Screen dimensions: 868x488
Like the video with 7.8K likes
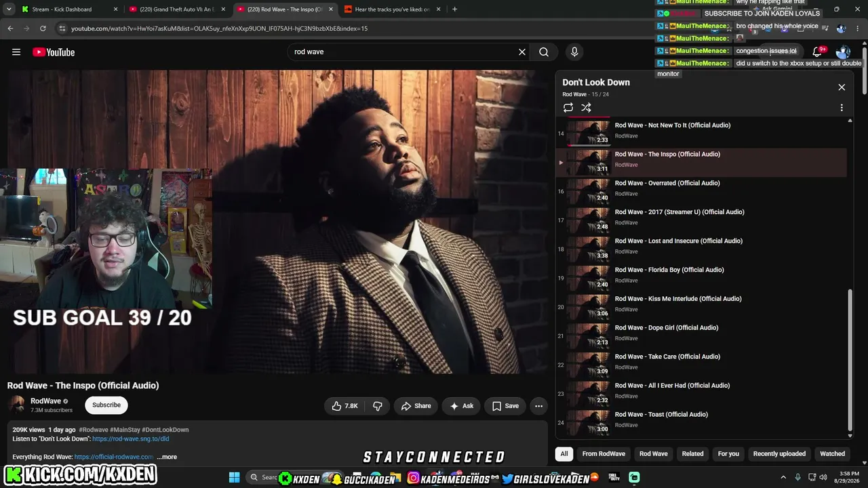click(x=344, y=406)
